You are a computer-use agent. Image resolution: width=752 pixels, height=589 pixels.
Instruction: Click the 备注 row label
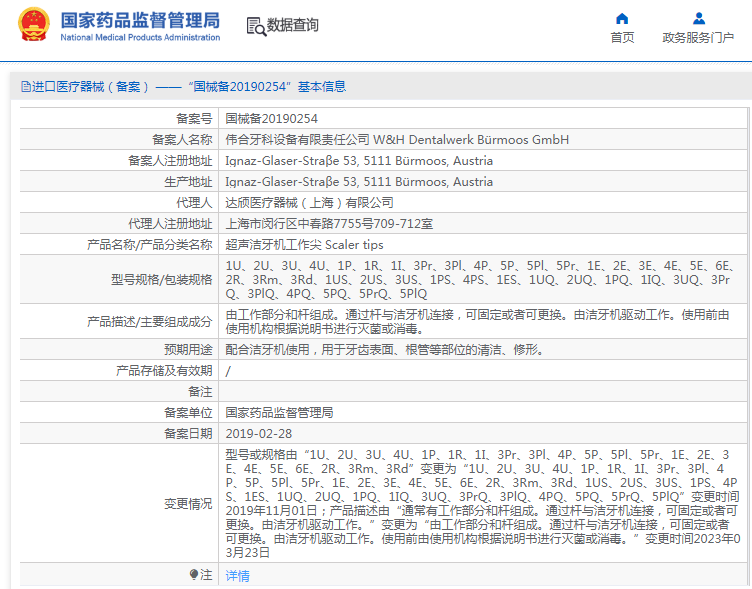tap(200, 392)
